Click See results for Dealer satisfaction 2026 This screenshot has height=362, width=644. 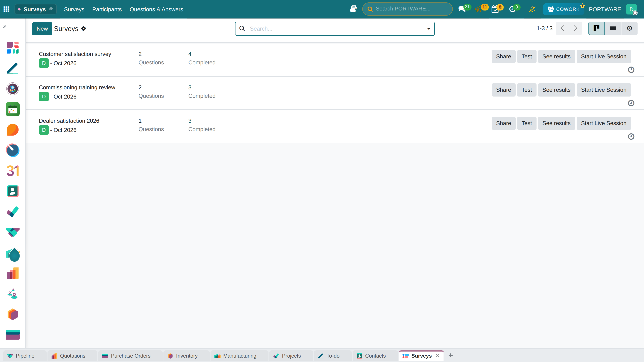[x=556, y=123]
